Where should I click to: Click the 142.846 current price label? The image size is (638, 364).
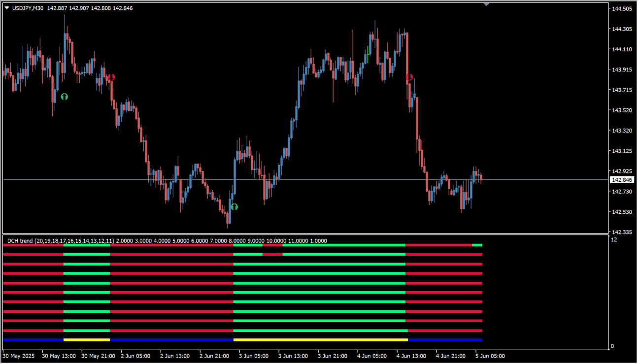[x=621, y=180]
